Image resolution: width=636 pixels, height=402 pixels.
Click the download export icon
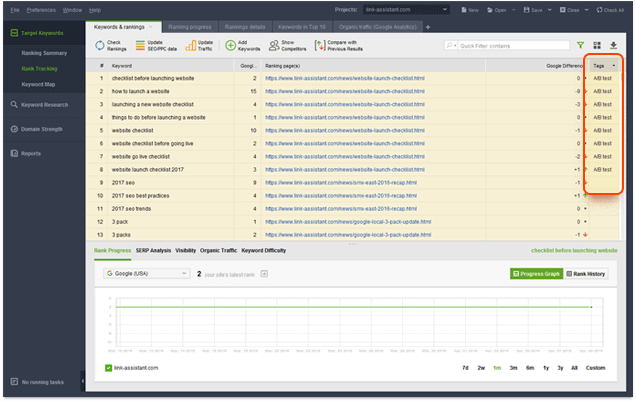[613, 45]
